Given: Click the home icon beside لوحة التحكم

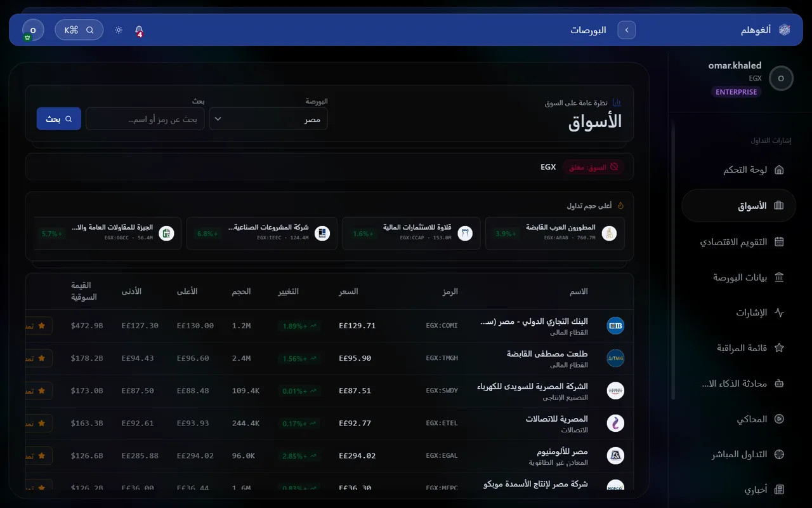Looking at the screenshot, I should tap(780, 170).
